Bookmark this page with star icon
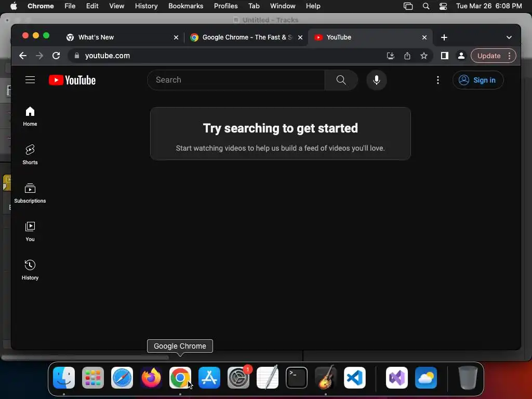 click(424, 56)
